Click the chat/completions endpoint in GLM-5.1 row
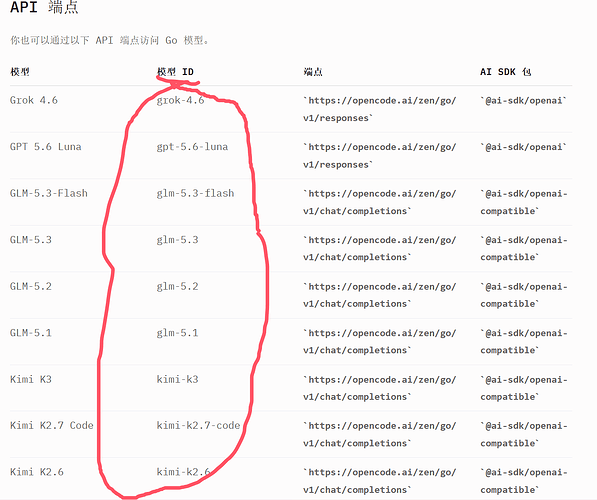This screenshot has width=597, height=500. 380,341
